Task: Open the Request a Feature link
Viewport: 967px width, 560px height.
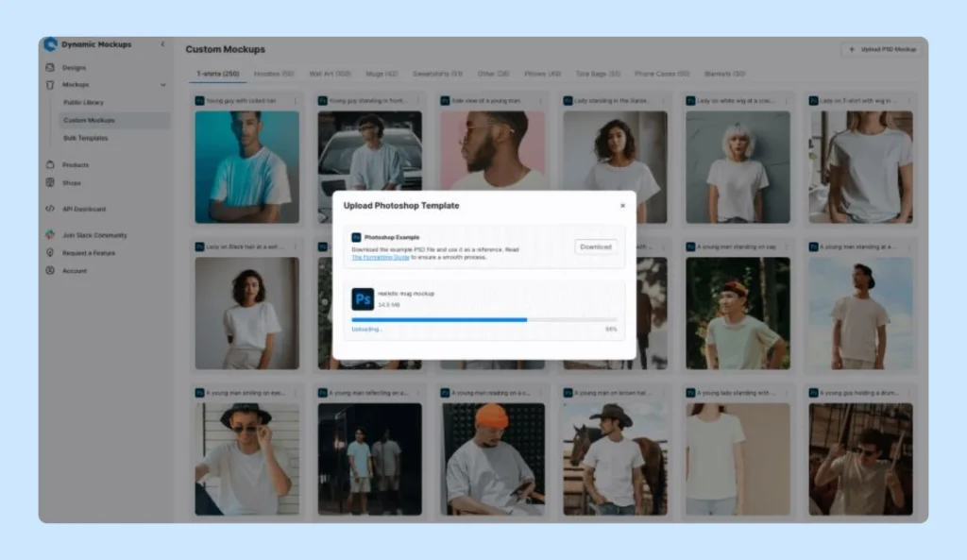Action: click(89, 253)
